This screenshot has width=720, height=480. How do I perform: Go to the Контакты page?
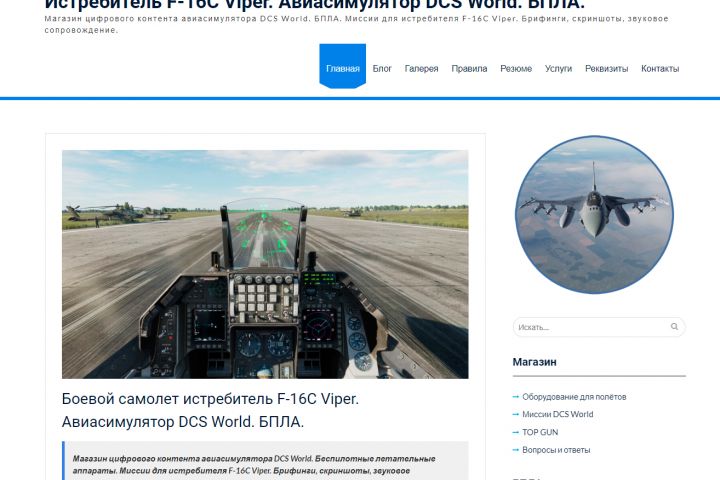pyautogui.click(x=660, y=68)
